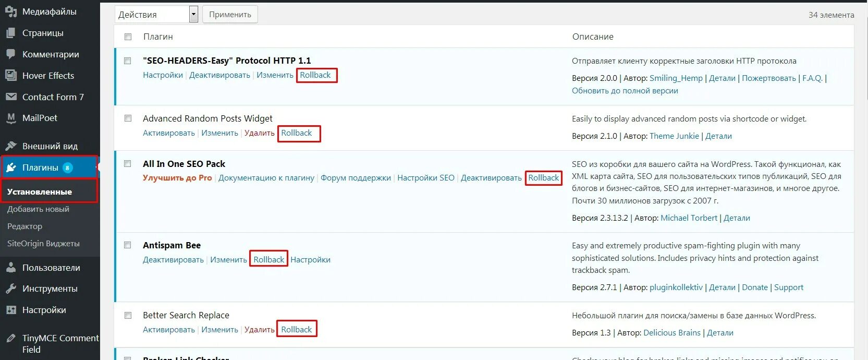Click Rollback for Better Search Replace

[x=297, y=330]
